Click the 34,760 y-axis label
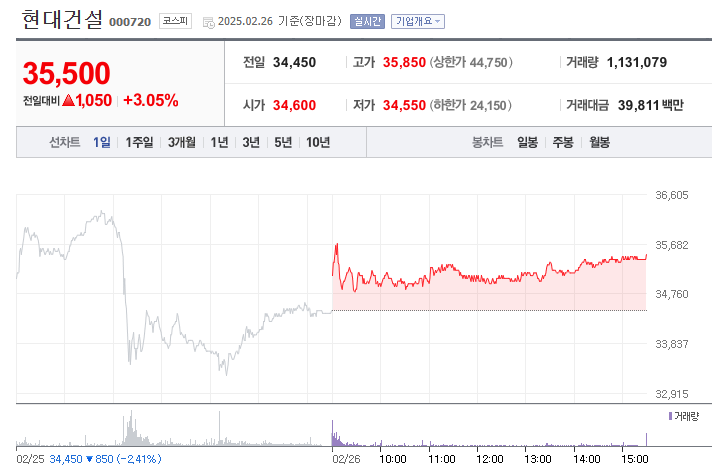This screenshot has width=712, height=471. point(672,294)
